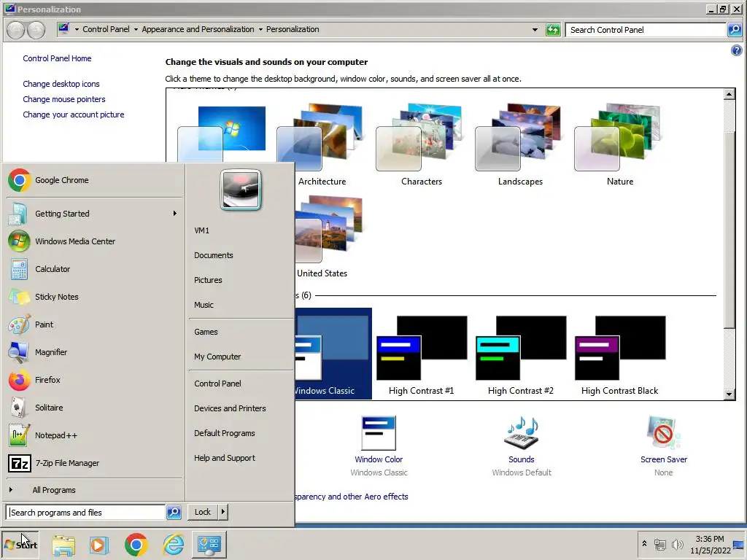Image resolution: width=747 pixels, height=560 pixels.
Task: Open the arrow next to Lock button
Action: click(223, 512)
